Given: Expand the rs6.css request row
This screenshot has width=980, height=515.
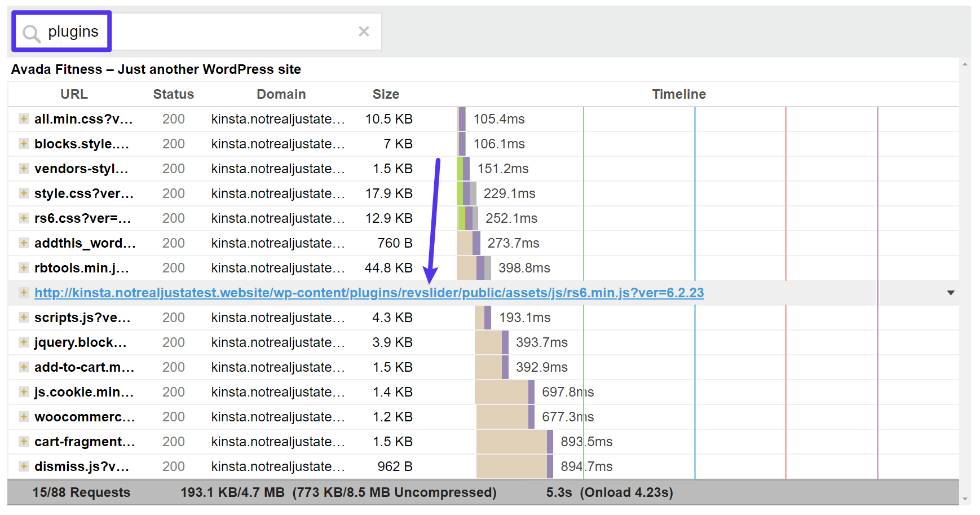Looking at the screenshot, I should 23,218.
